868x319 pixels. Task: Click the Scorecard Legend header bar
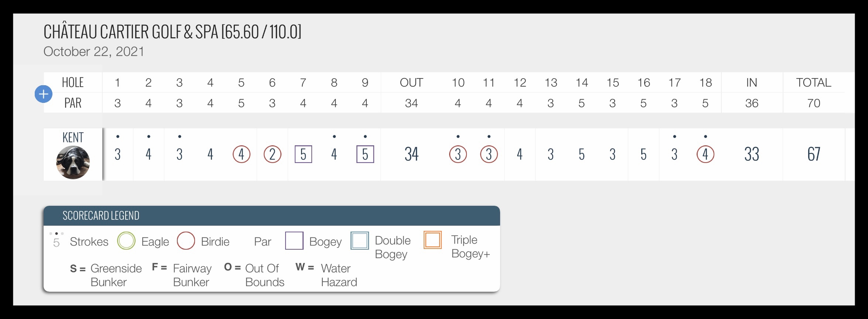pos(272,216)
